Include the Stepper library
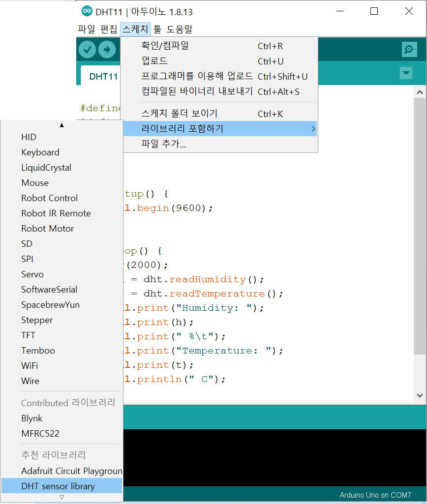Viewport: 427px width, 504px height. 61,320
